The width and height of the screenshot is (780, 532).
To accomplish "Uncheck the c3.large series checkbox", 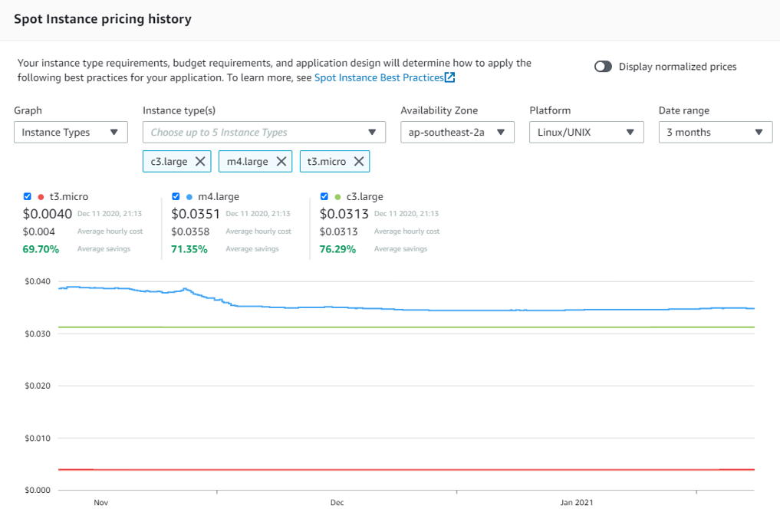I will (324, 196).
